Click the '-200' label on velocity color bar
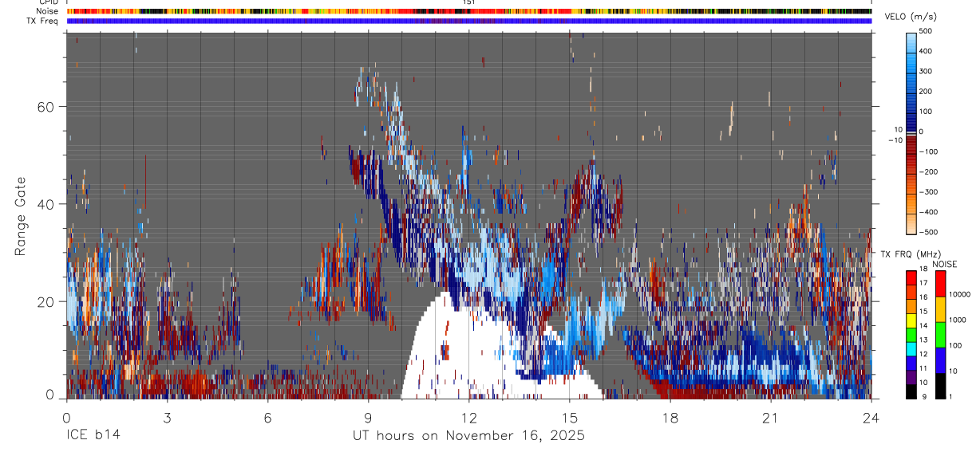Screen dimensions: 980x452 point(928,171)
